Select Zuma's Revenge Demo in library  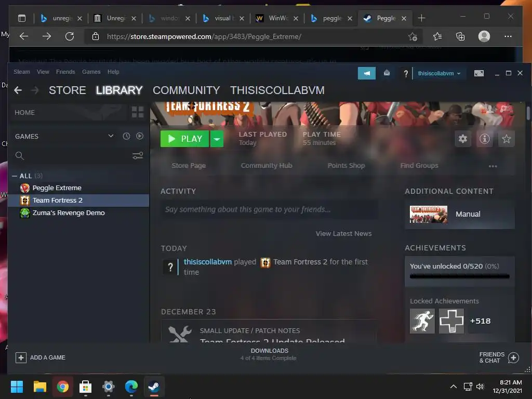click(78, 212)
